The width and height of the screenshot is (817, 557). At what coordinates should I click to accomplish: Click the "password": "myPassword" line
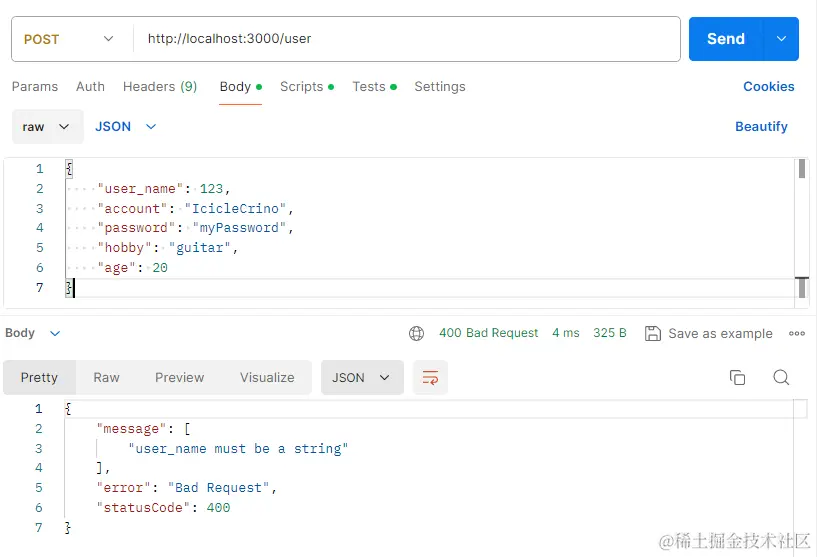click(195, 228)
